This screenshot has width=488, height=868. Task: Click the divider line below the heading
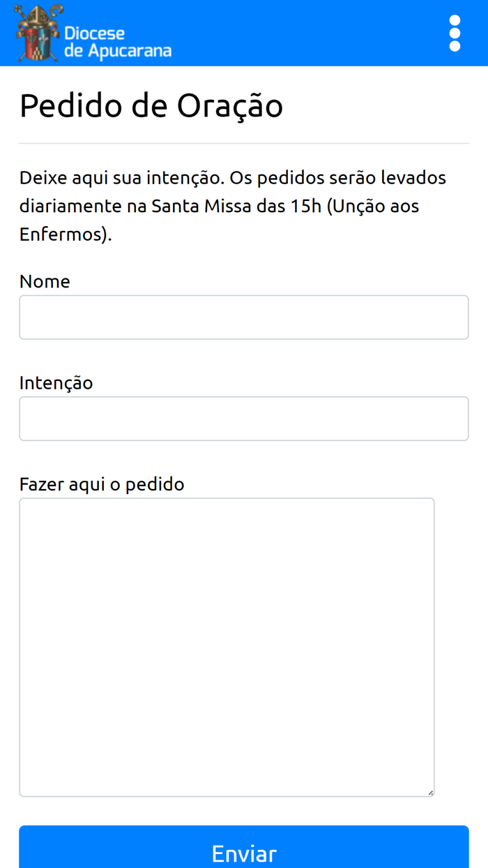[244, 143]
